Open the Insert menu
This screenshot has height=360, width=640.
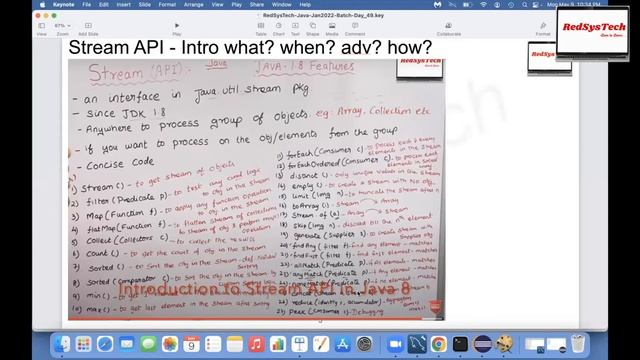(124, 4)
